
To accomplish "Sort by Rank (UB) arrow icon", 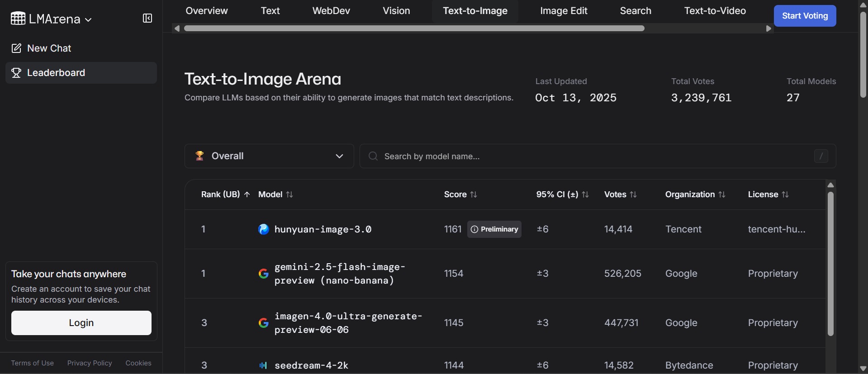I will tap(247, 194).
